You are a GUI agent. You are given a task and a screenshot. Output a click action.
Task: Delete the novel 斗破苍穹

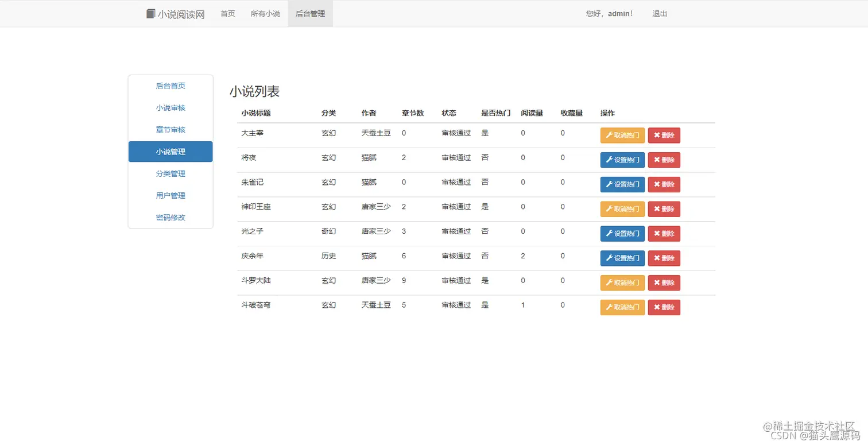click(664, 307)
